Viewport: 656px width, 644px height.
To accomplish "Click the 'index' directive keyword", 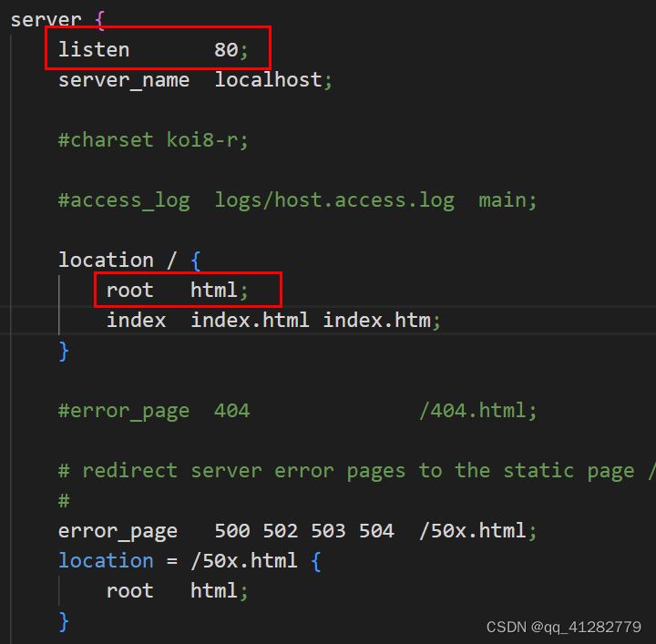I will pyautogui.click(x=136, y=320).
